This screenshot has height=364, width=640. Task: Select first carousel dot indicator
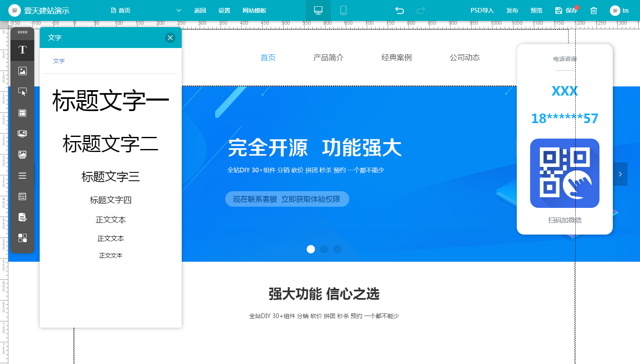pos(311,249)
